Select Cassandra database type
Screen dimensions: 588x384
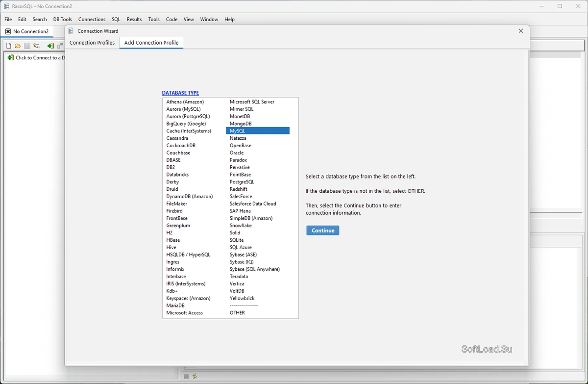[x=177, y=138]
